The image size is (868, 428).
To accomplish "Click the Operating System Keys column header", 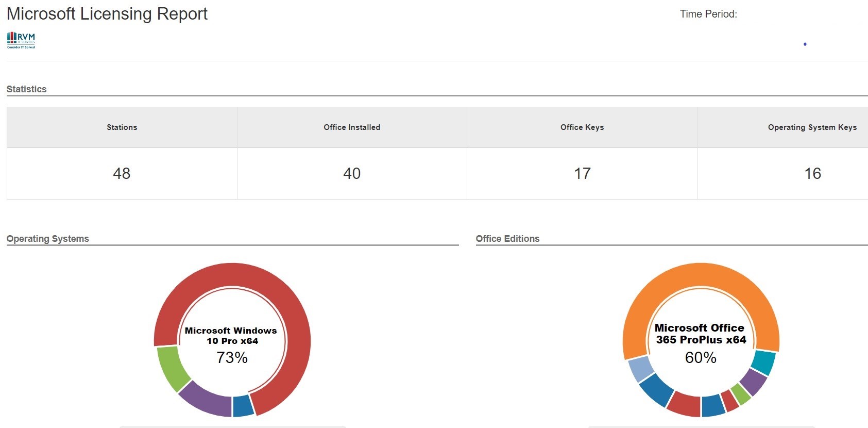I will [812, 127].
